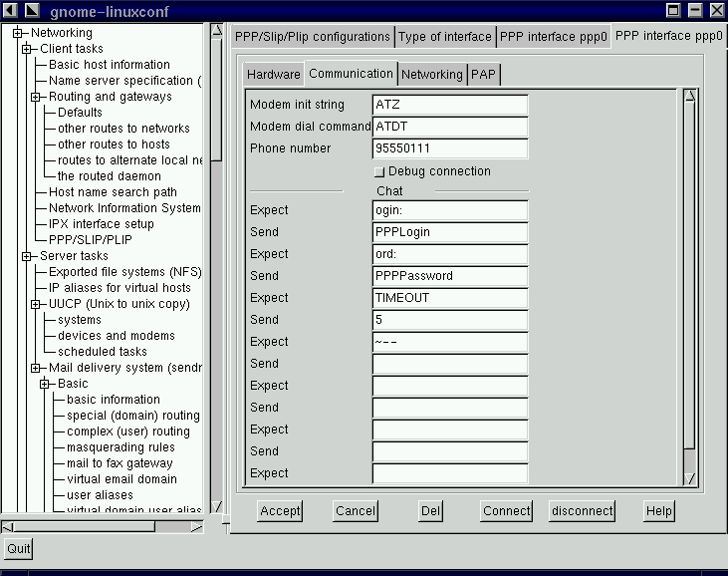Enable the Debug connection checkbox

(379, 171)
